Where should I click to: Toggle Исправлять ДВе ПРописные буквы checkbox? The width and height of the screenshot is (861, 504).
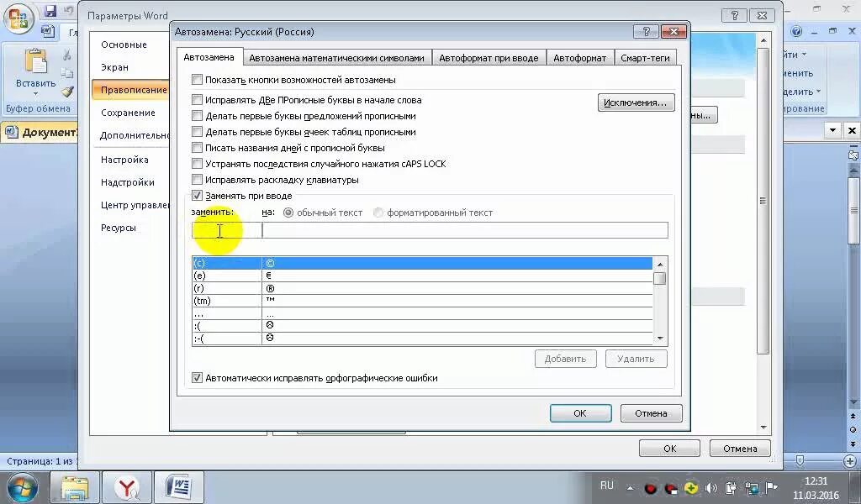[x=197, y=100]
